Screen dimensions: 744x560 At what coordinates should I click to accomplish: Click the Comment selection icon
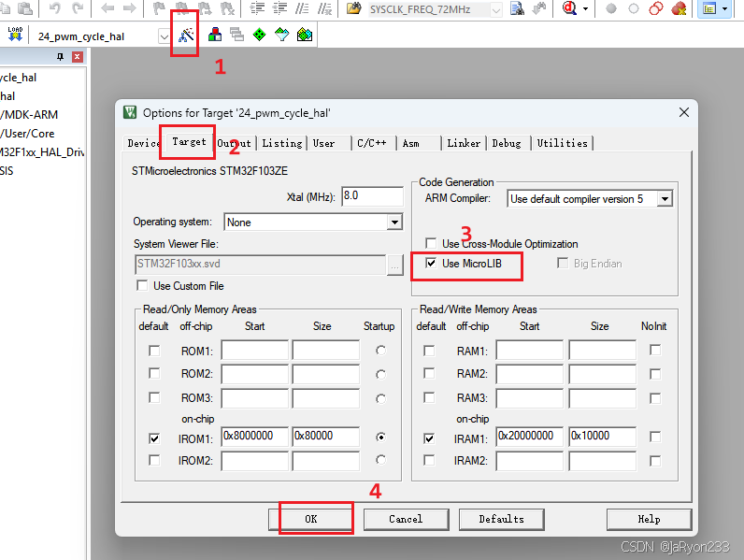coord(302,8)
